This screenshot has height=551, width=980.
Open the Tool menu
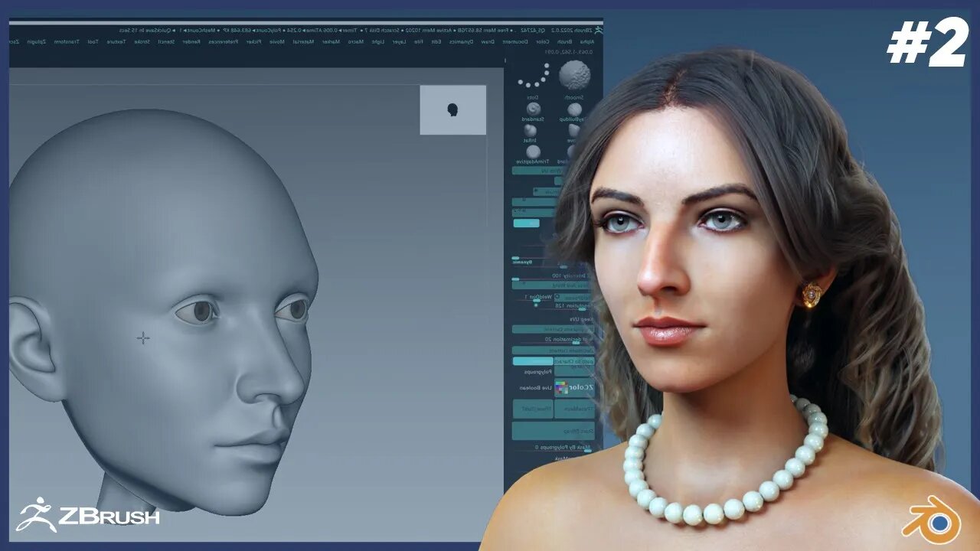[93, 41]
